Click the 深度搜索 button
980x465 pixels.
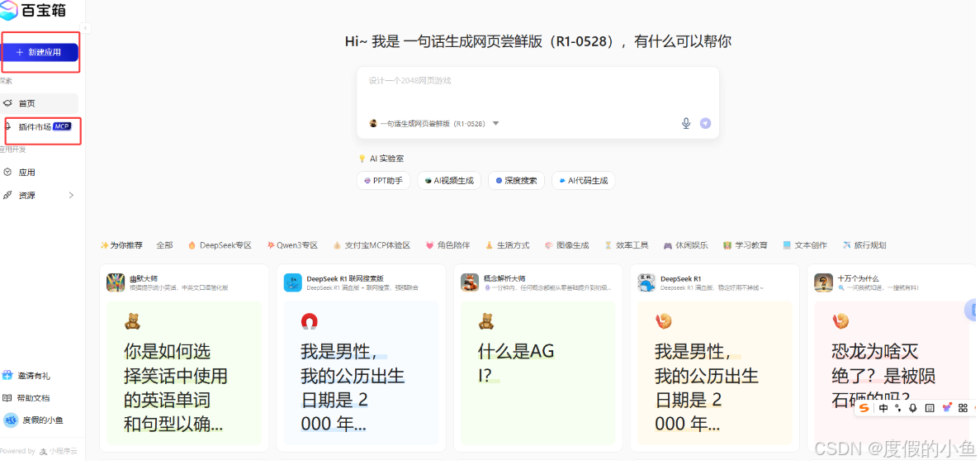(x=516, y=181)
